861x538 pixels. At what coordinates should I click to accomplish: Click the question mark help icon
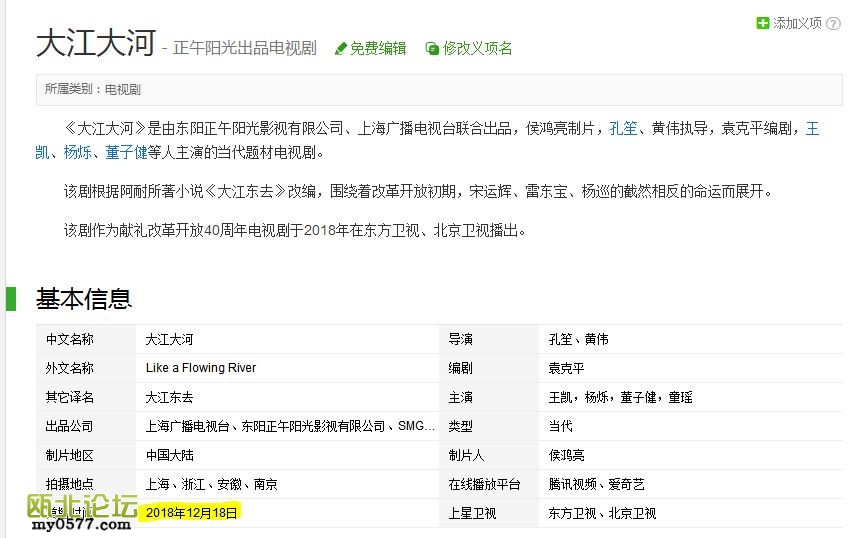(x=833, y=23)
